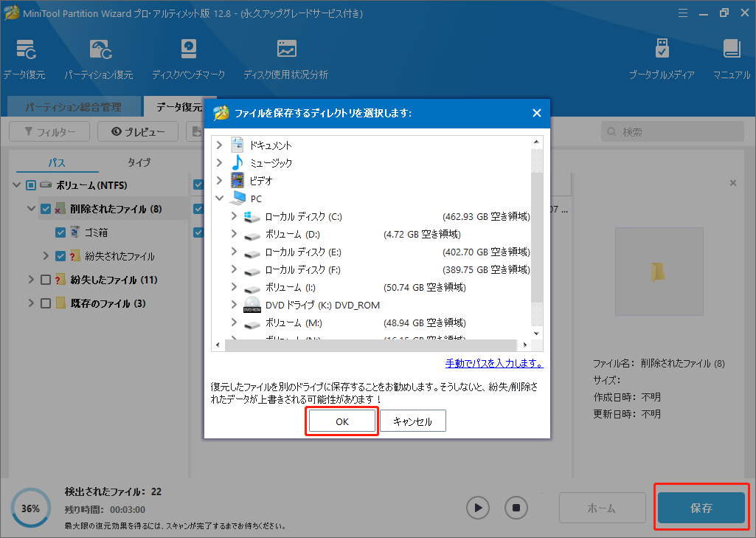Click the 紛失したファイル (11) folder icon
Viewport: 756px width, 538px height.
pos(60,280)
